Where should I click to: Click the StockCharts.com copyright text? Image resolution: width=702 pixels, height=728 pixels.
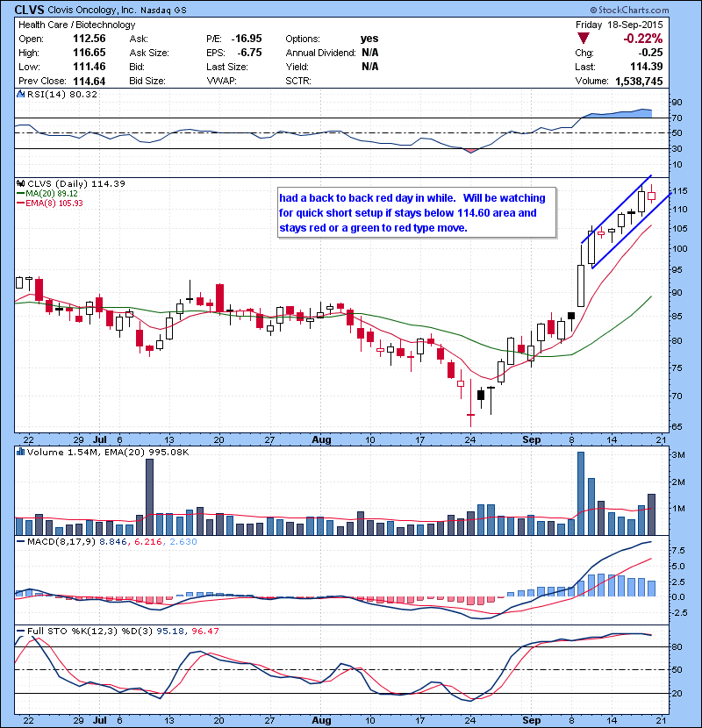point(629,10)
